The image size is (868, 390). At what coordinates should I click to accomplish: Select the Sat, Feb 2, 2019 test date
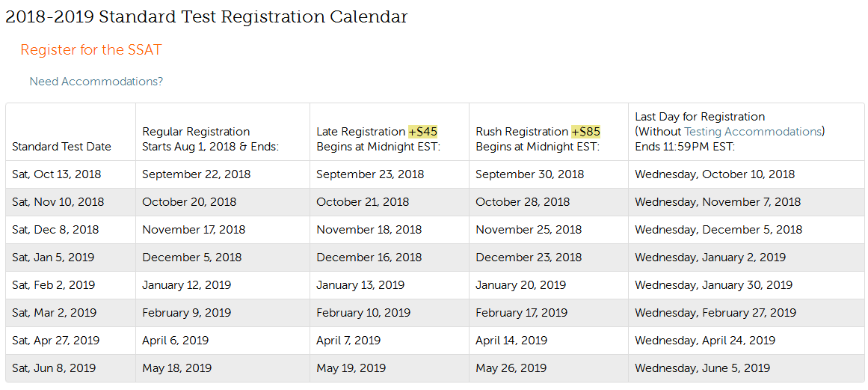coord(53,285)
